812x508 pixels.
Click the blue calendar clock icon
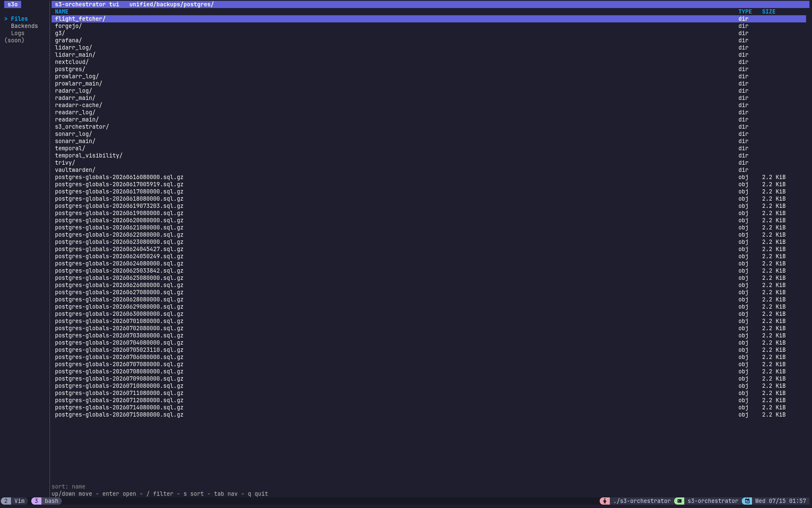(x=747, y=501)
